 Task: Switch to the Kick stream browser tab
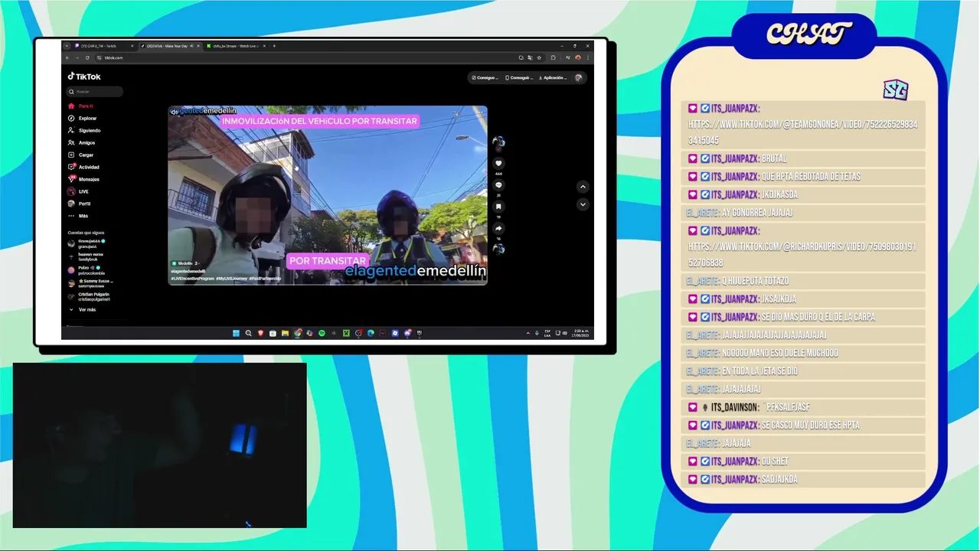tap(237, 46)
